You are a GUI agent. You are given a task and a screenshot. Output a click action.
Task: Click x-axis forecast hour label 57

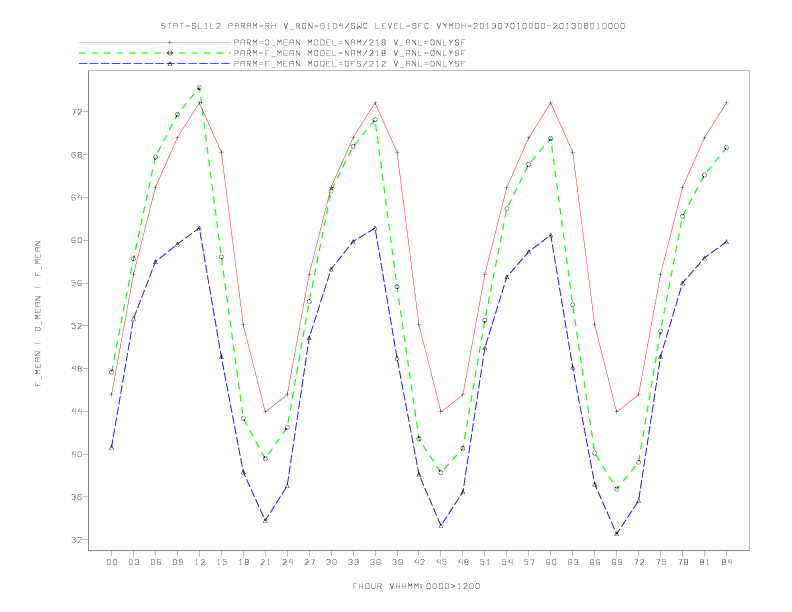[529, 562]
